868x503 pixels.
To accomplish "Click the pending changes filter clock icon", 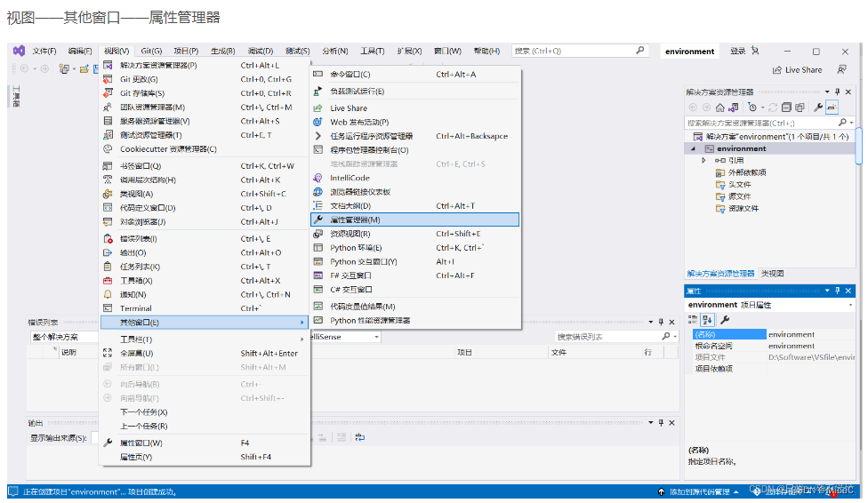I will (751, 108).
